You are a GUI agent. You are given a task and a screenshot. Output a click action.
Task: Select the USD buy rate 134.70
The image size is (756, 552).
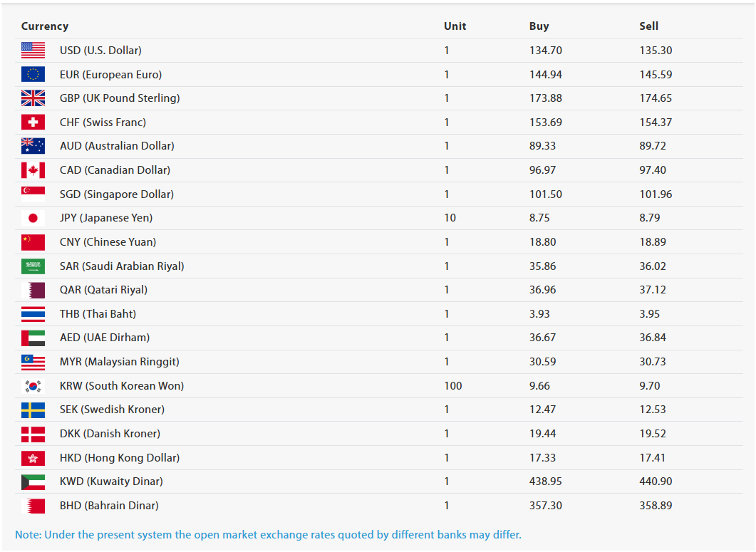[x=546, y=50]
